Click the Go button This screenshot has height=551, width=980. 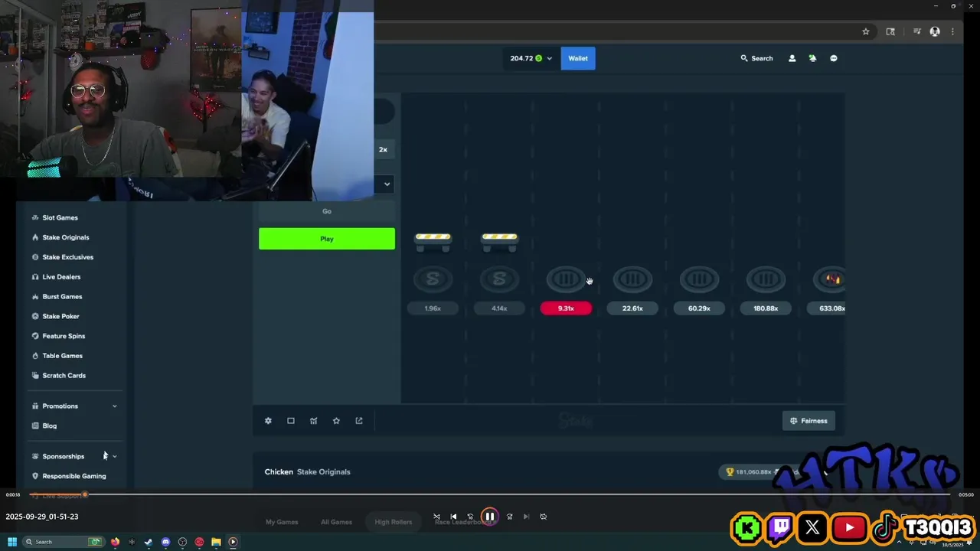(x=327, y=211)
